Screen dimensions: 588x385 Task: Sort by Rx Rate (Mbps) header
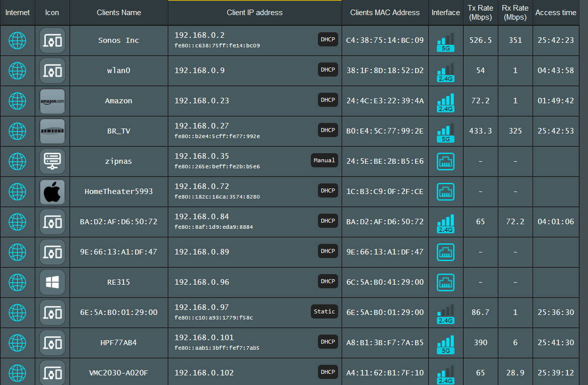(515, 13)
